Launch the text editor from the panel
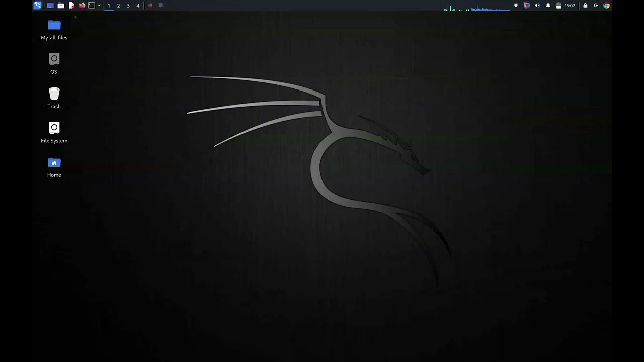The height and width of the screenshot is (362, 644). tap(71, 6)
